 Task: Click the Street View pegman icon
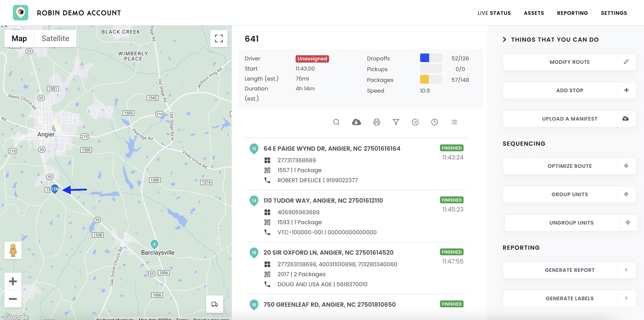(x=13, y=250)
